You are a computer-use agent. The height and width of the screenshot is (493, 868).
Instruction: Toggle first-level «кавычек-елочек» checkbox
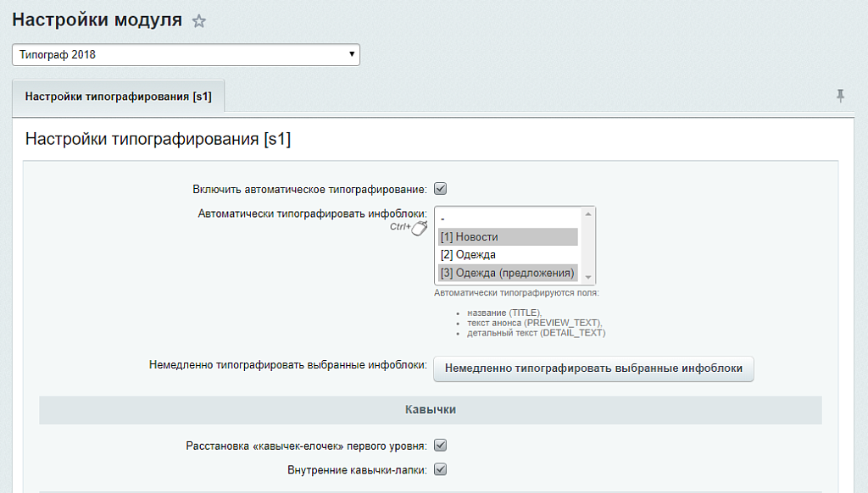(x=440, y=446)
